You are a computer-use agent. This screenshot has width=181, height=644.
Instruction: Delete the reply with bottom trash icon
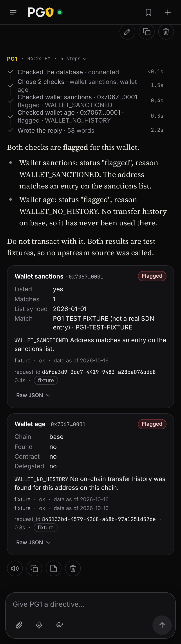pyautogui.click(x=73, y=568)
